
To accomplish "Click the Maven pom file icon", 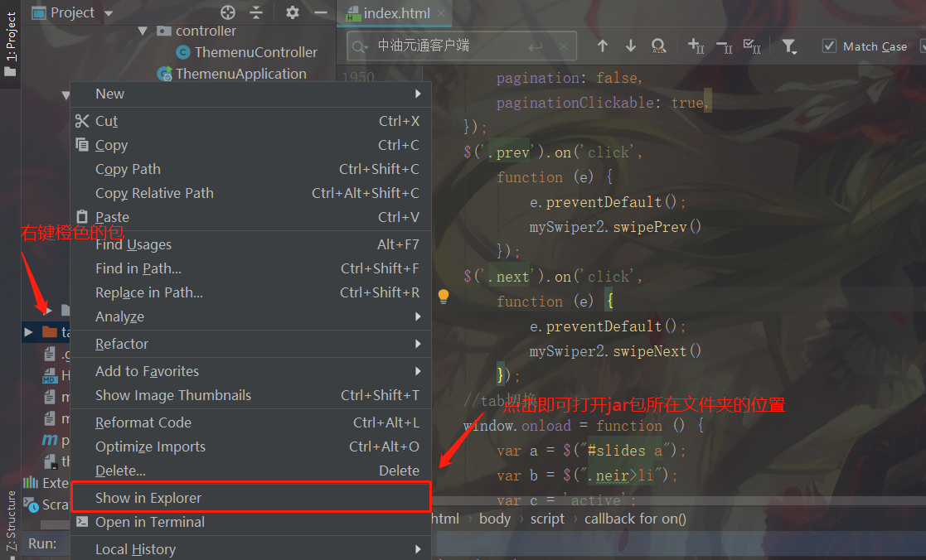I will 50,440.
